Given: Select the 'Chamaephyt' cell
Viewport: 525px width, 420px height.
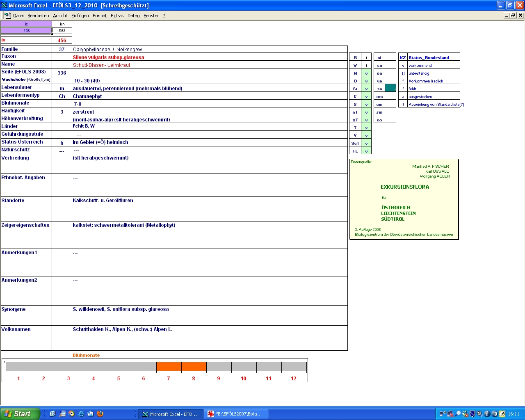Looking at the screenshot, I should coord(210,96).
